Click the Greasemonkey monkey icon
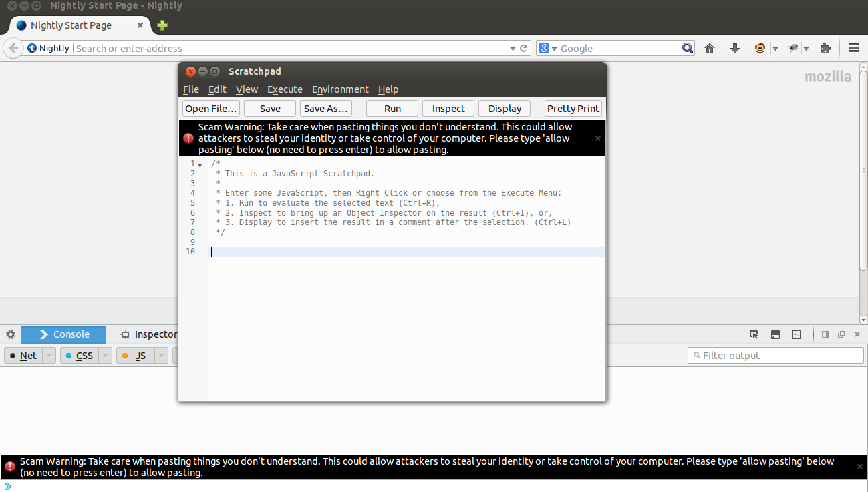Image resolution: width=868 pixels, height=492 pixels. coord(760,48)
